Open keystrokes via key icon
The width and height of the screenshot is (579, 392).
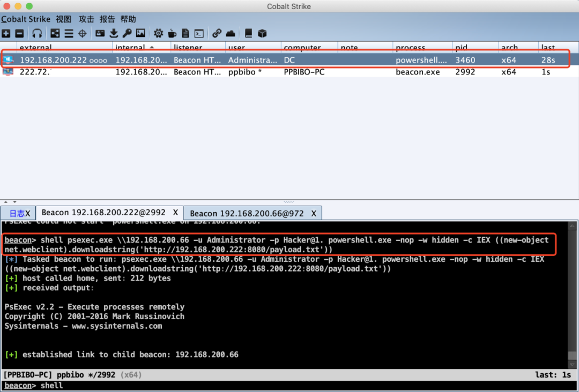[x=127, y=34]
